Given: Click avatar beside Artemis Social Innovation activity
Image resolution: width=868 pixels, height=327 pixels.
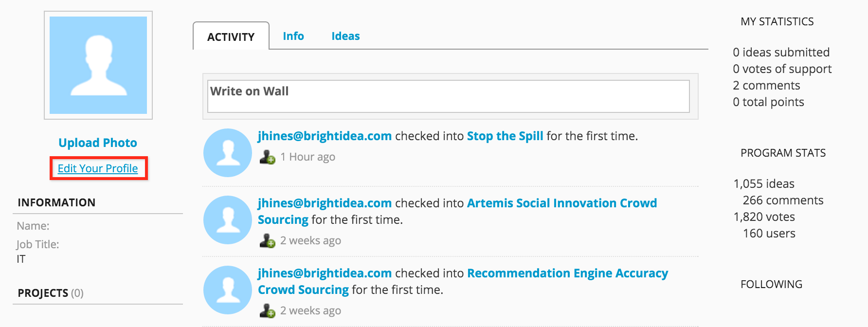Looking at the screenshot, I should click(228, 220).
